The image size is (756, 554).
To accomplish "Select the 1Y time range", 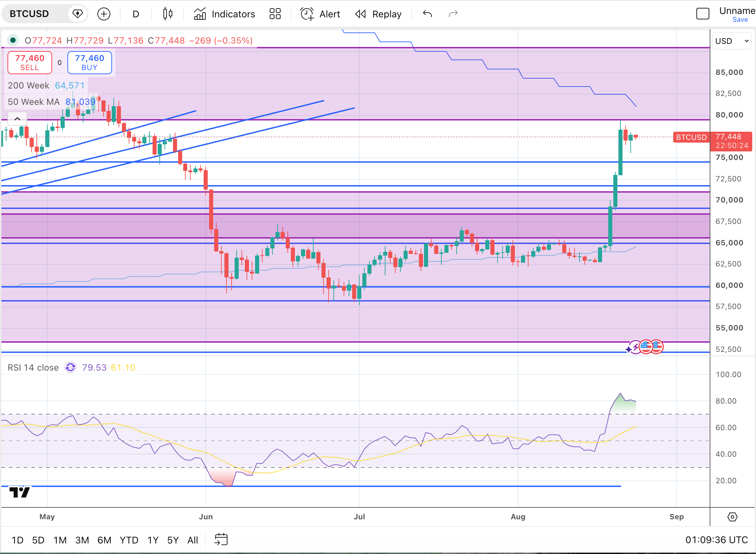I will pyautogui.click(x=153, y=540).
